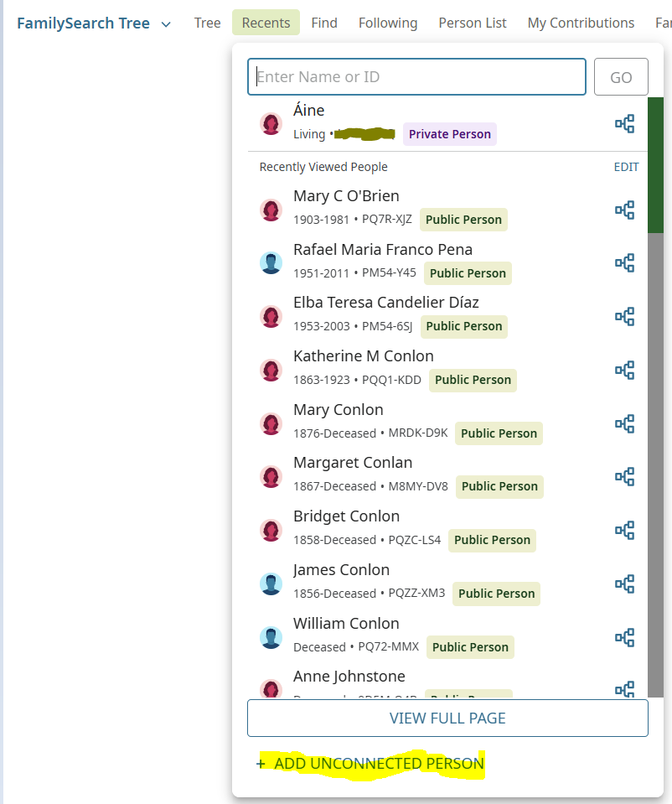
Task: Open tree icon for Anne Johnstone
Action: point(624,688)
